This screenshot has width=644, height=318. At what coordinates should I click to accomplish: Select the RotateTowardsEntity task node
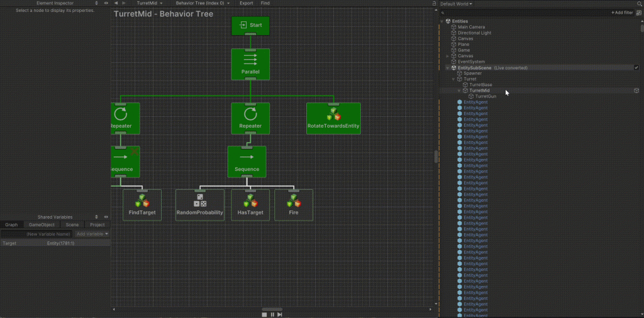tap(333, 118)
